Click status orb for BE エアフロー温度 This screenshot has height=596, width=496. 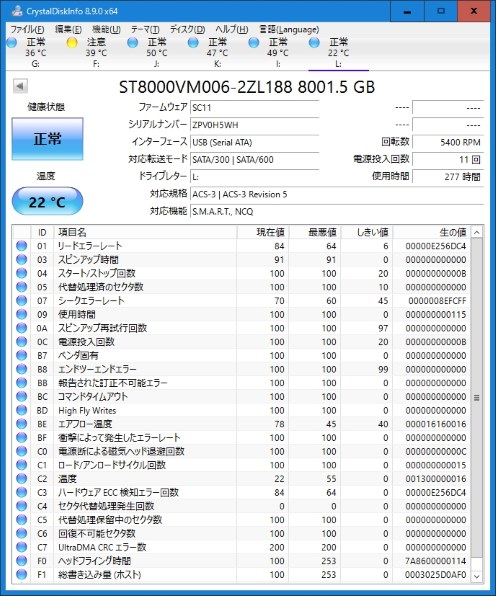coord(22,424)
